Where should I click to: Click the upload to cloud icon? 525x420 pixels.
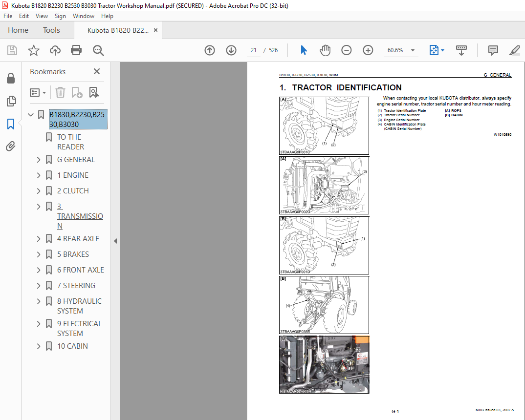click(55, 50)
